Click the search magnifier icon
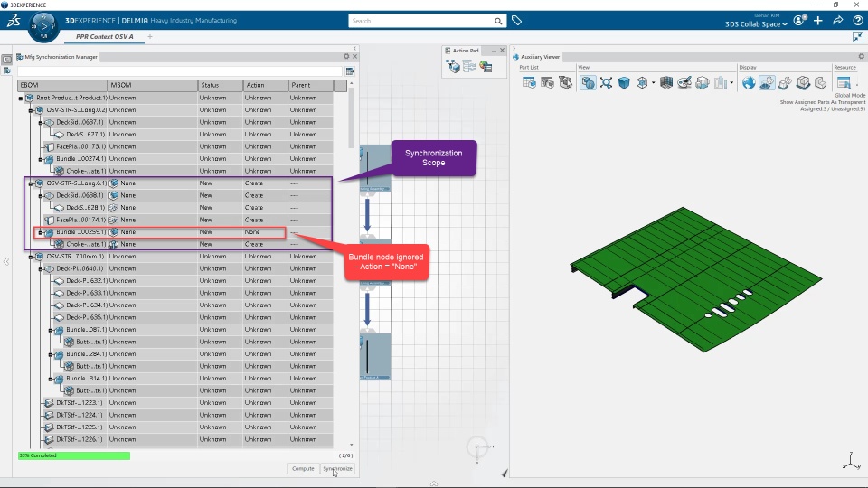The image size is (868, 488). pyautogui.click(x=498, y=21)
